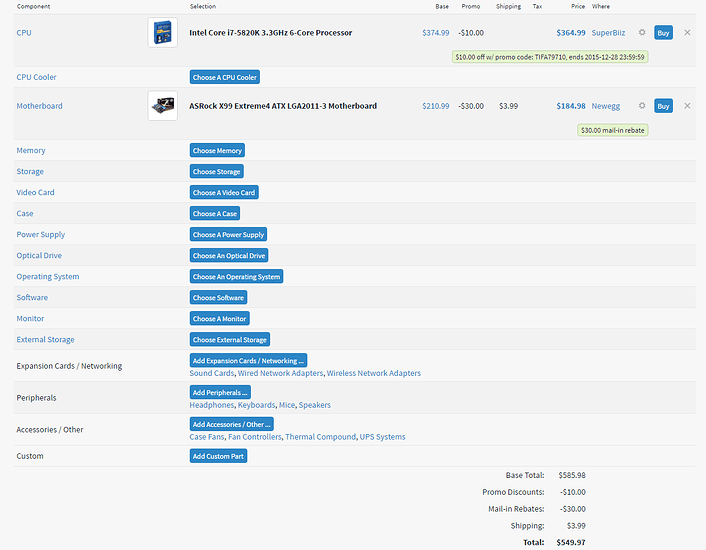The width and height of the screenshot is (706, 550).
Task: Open Keyboards link
Action: click(256, 405)
